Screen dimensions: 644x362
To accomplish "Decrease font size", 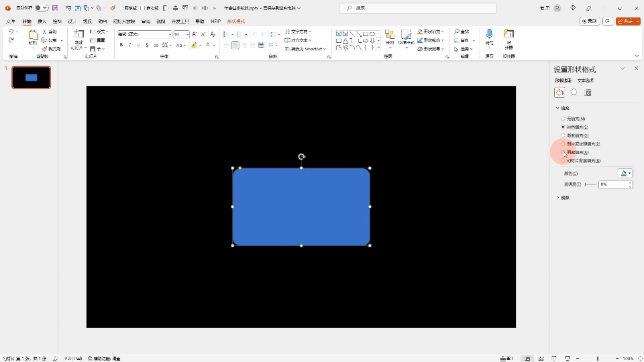I will click(x=203, y=34).
